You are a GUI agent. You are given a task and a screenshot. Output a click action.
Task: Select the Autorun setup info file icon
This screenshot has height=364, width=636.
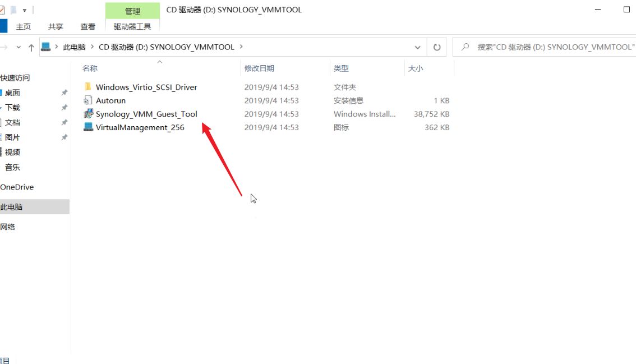point(87,100)
